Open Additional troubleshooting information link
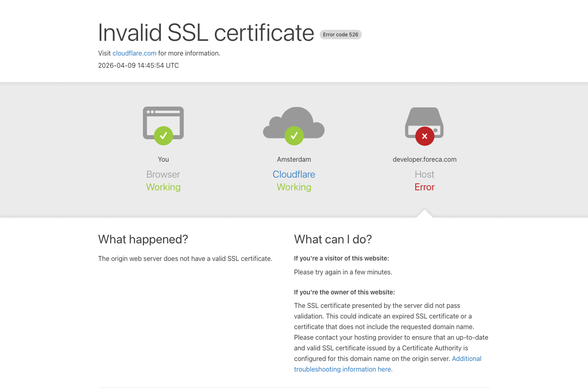588x392 pixels. click(466, 359)
